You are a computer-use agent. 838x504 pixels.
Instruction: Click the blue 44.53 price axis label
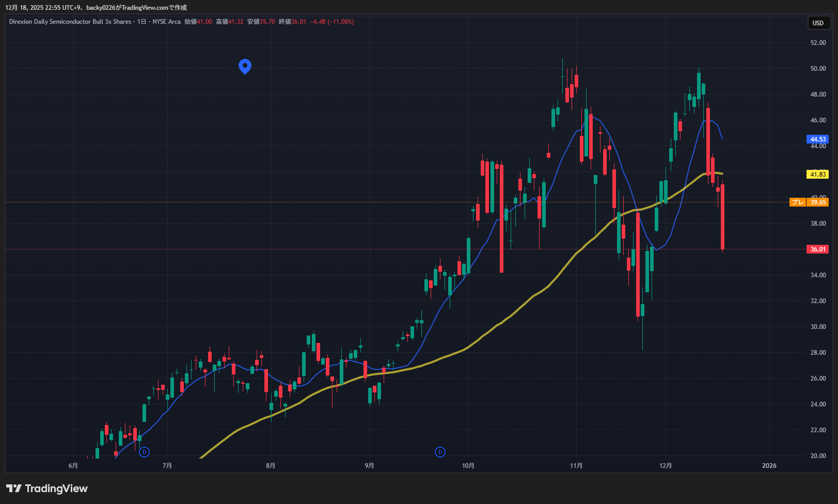tap(817, 139)
